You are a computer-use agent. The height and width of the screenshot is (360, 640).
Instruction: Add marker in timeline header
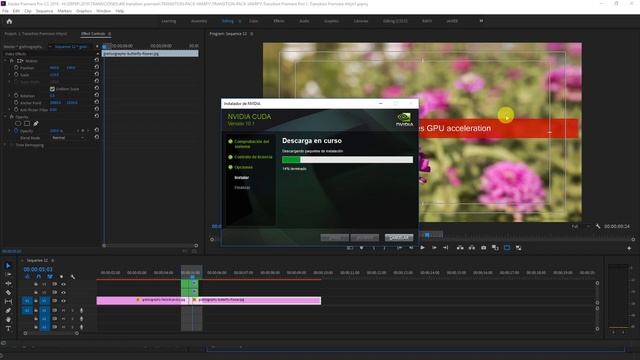tap(61, 277)
